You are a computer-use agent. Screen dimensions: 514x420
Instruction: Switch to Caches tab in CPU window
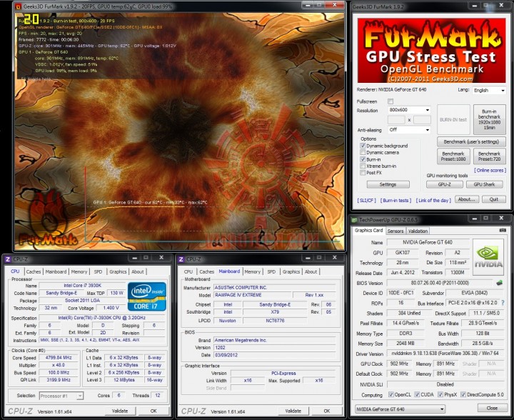click(x=34, y=272)
